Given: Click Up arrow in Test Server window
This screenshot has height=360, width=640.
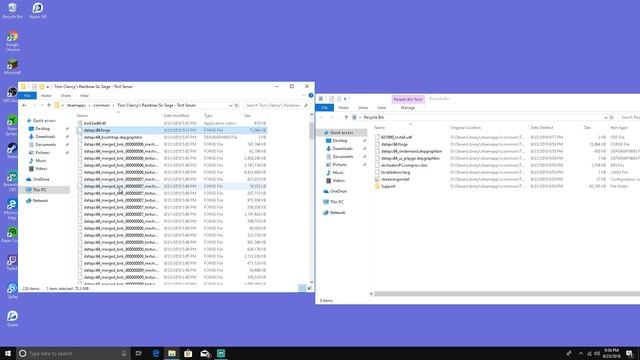Looking at the screenshot, I should pyautogui.click(x=49, y=105).
